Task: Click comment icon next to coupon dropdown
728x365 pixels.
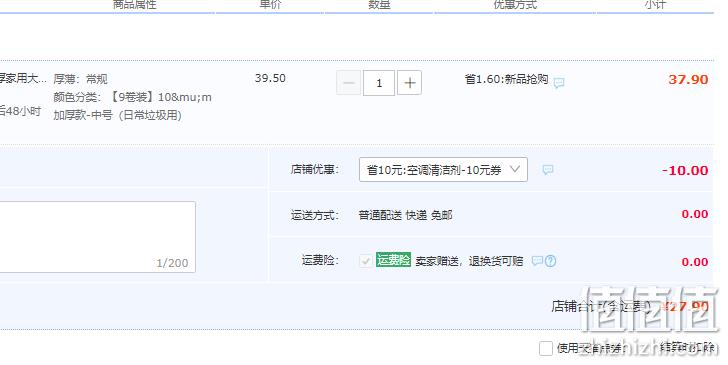Action: coord(548,169)
